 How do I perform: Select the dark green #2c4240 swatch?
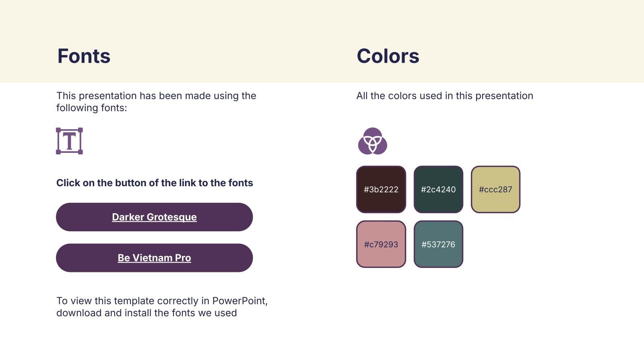[x=438, y=189]
